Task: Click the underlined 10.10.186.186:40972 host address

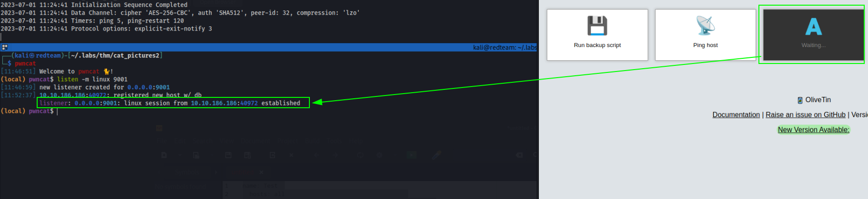Action: [x=73, y=95]
